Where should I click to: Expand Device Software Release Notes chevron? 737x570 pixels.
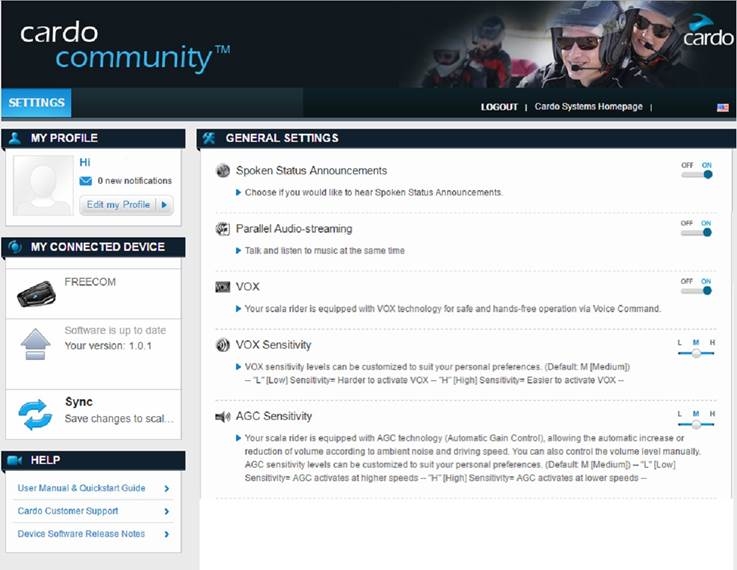(166, 534)
